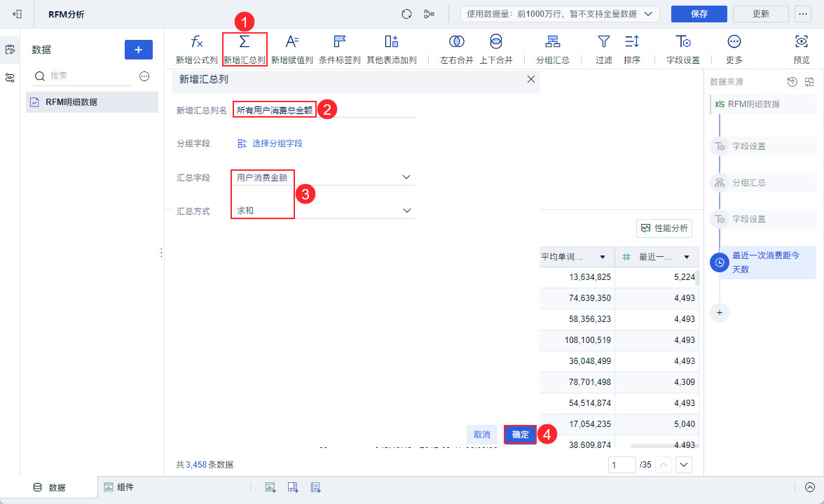This screenshot has width=824, height=504.
Task: Open 其他表添加列 tool
Action: 392,49
